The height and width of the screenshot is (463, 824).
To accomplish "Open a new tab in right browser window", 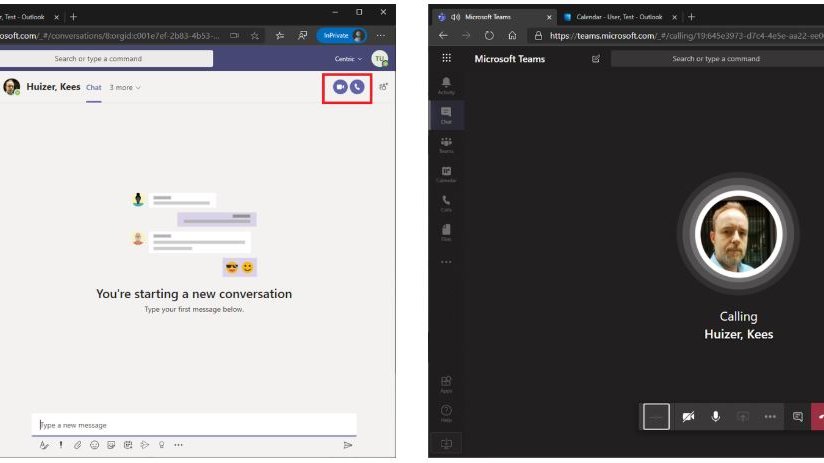I will click(x=692, y=17).
